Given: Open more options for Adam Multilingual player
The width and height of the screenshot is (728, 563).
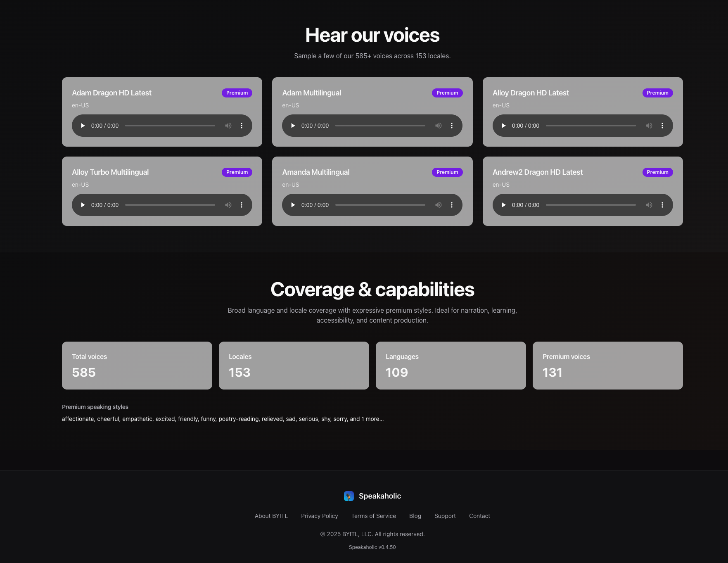Looking at the screenshot, I should [x=452, y=126].
